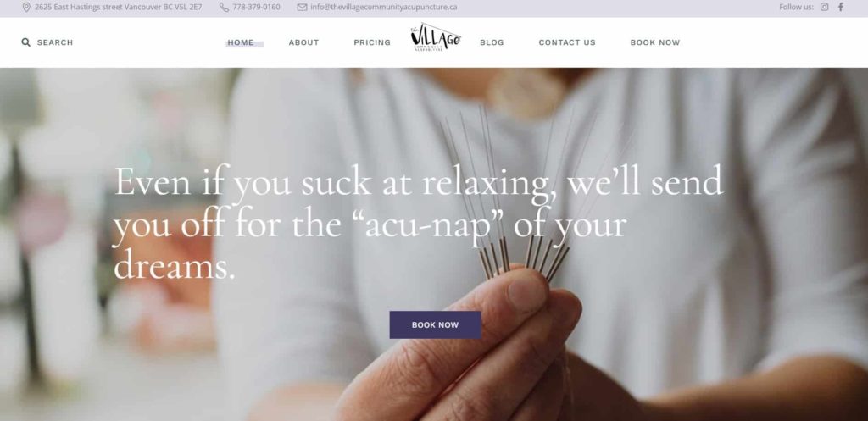Click the location pin icon
The height and width of the screenshot is (421, 868).
26,7
